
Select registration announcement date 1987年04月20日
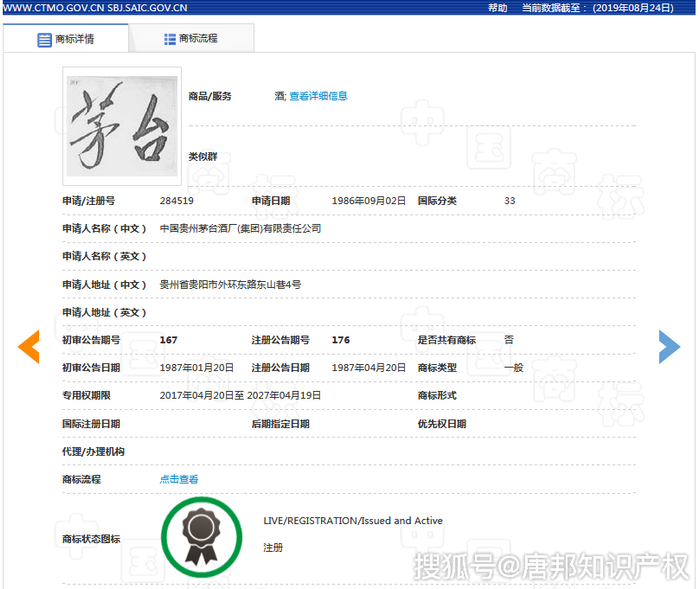point(369,368)
